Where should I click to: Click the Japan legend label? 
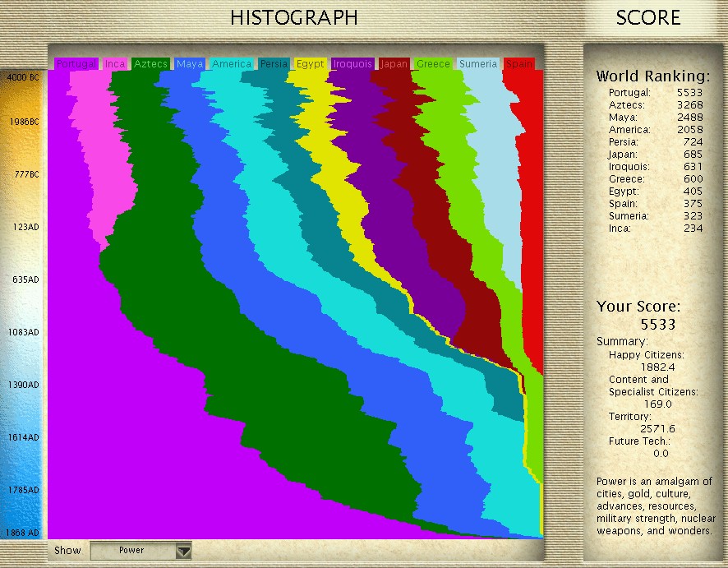[395, 64]
